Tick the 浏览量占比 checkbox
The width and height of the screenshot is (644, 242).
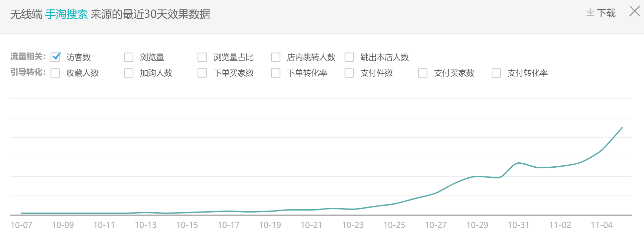202,57
